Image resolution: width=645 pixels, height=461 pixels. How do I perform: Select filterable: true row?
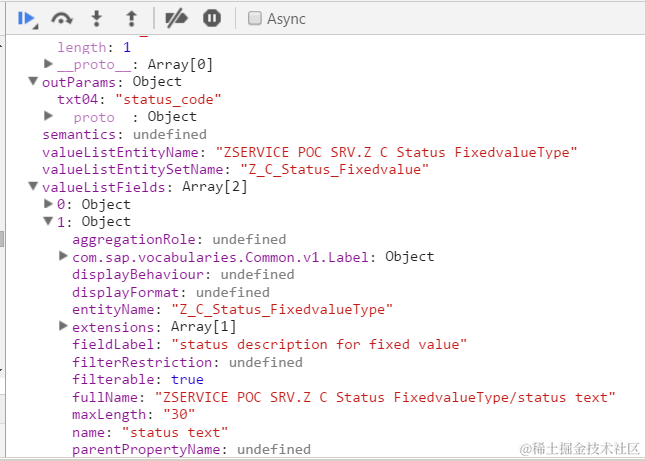pyautogui.click(x=138, y=379)
